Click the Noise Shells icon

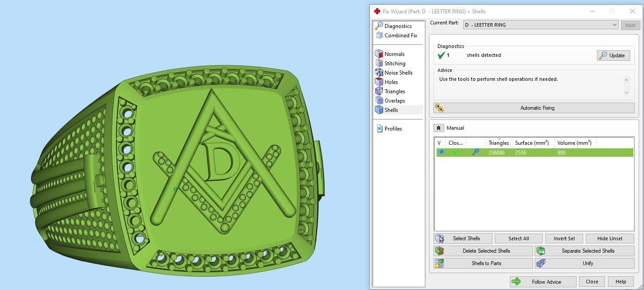point(379,73)
